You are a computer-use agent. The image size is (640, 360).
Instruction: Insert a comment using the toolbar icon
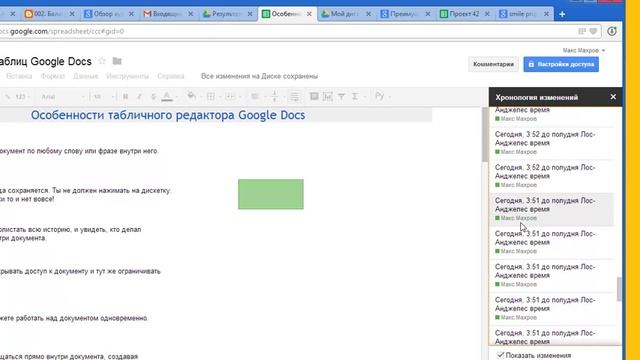point(314,96)
